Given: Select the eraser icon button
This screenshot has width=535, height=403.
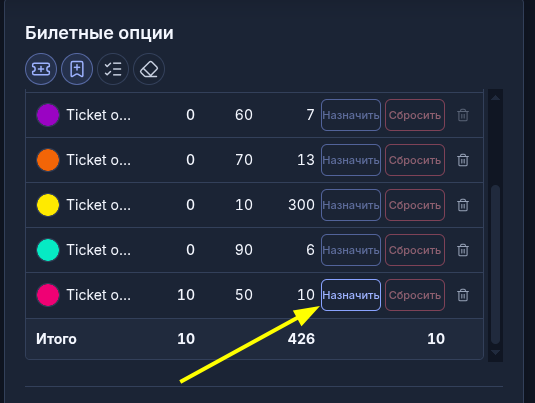Looking at the screenshot, I should click(149, 69).
